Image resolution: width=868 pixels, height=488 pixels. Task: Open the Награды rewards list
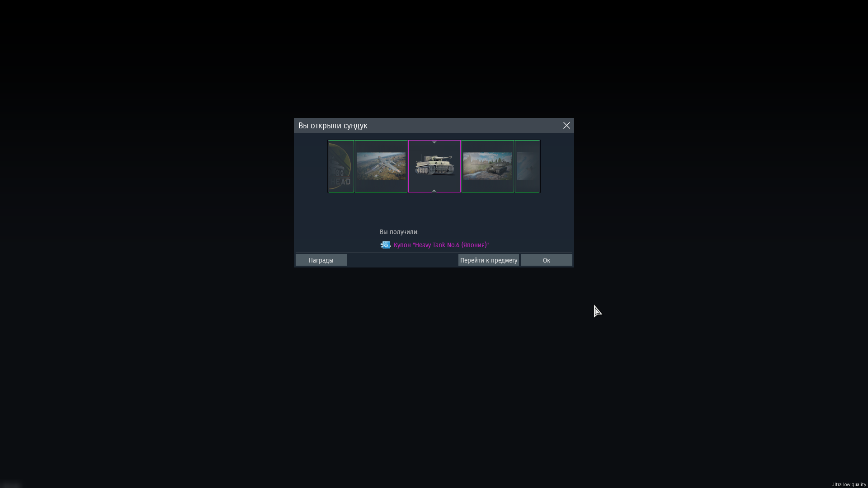pos(321,260)
